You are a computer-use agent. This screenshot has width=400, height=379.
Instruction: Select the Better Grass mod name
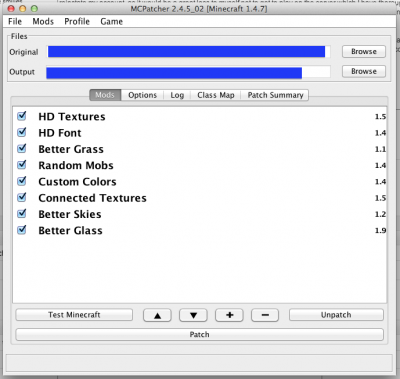[x=71, y=149]
